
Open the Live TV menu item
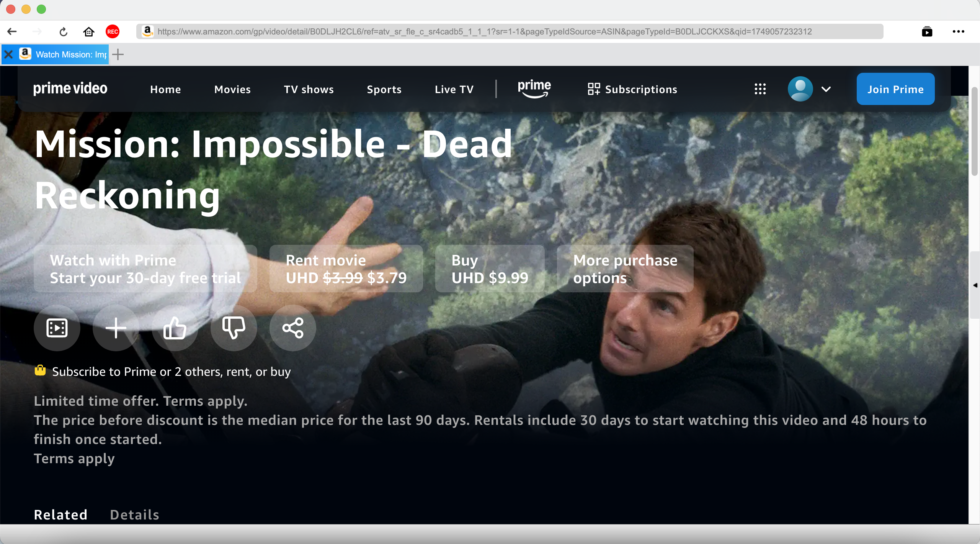coord(454,89)
